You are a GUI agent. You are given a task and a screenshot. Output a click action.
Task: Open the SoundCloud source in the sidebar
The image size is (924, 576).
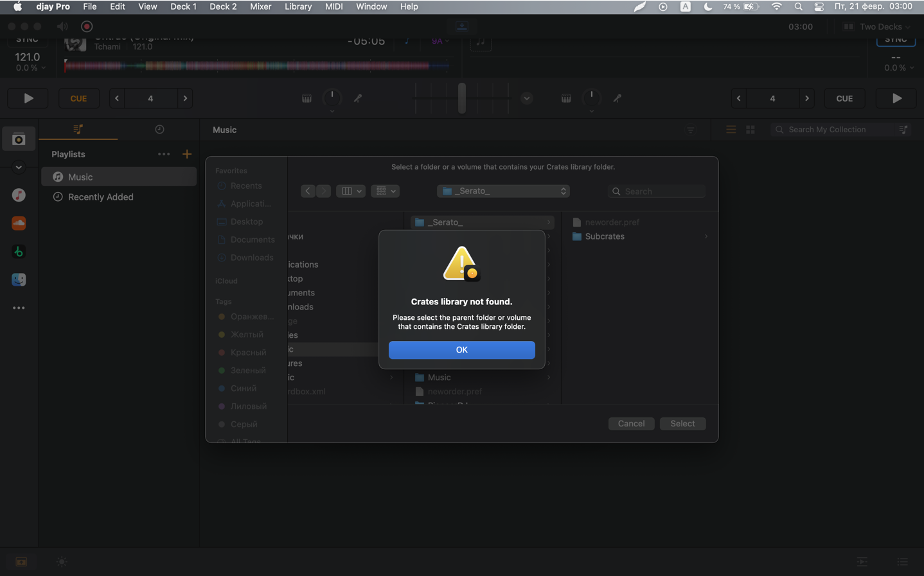pos(19,223)
